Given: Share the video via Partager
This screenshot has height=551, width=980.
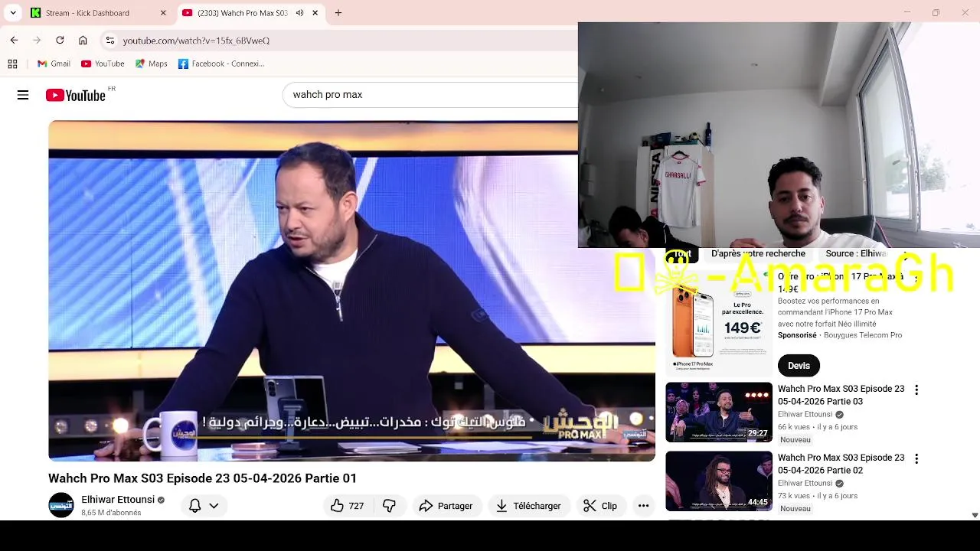Looking at the screenshot, I should tap(446, 506).
